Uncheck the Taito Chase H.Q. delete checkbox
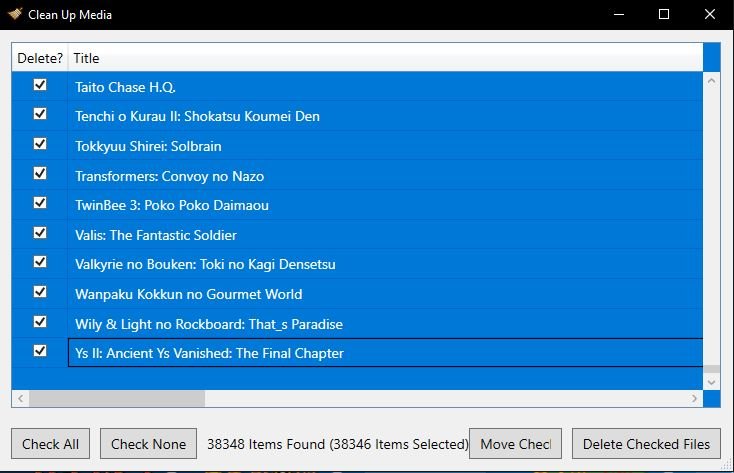 pos(40,85)
